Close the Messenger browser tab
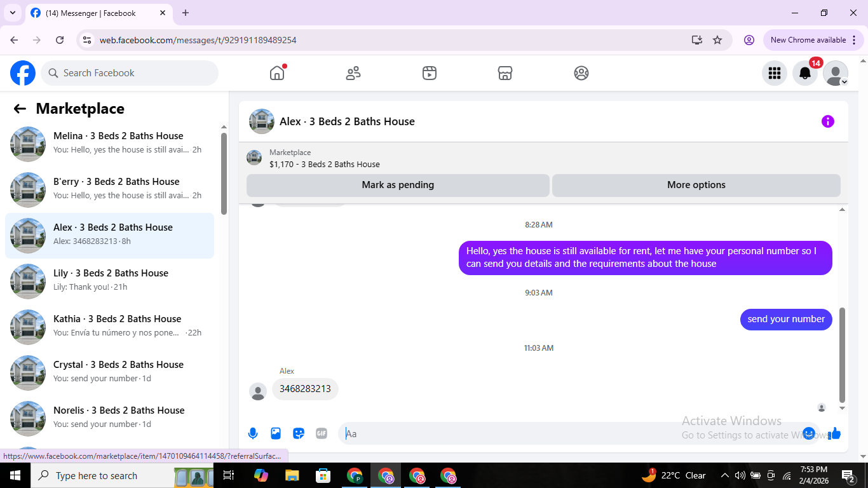This screenshot has width=868, height=488. pos(163,13)
